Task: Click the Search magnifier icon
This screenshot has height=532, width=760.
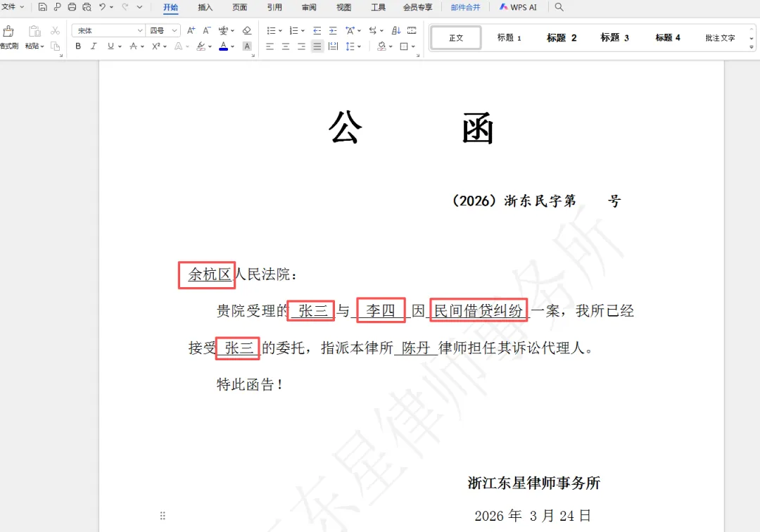Action: tap(559, 7)
